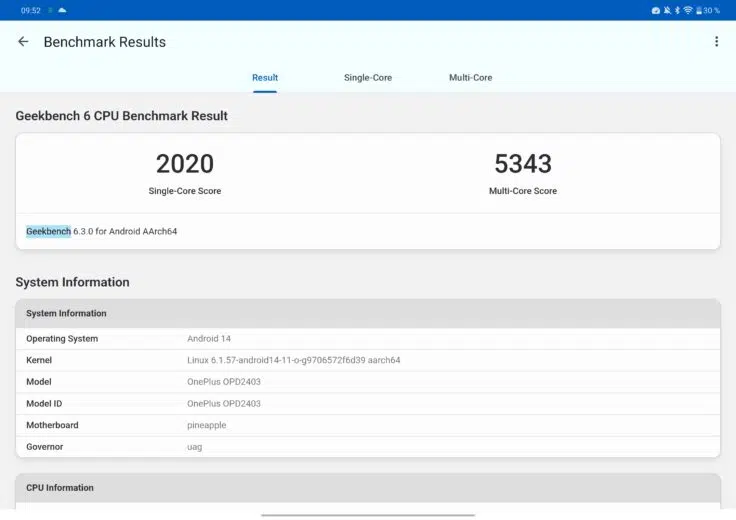Tap the Single-Core Score label
The height and width of the screenshot is (520, 736).
(x=184, y=191)
